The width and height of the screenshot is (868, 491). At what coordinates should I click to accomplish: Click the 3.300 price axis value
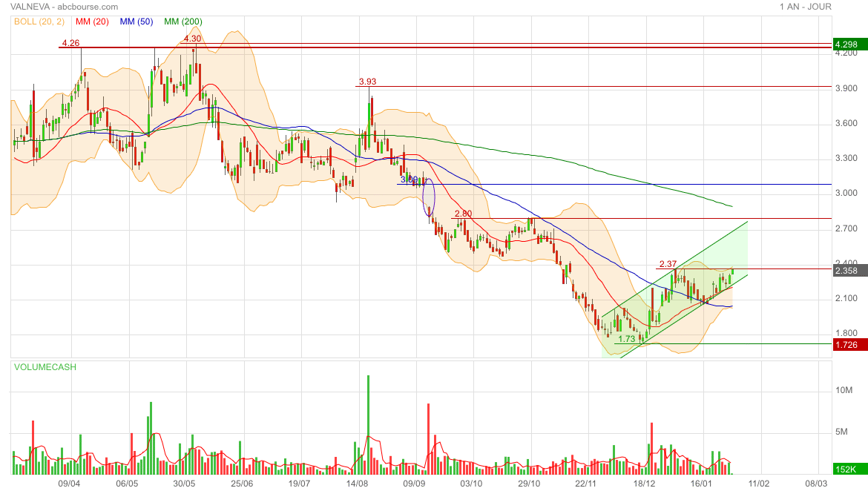pos(846,158)
